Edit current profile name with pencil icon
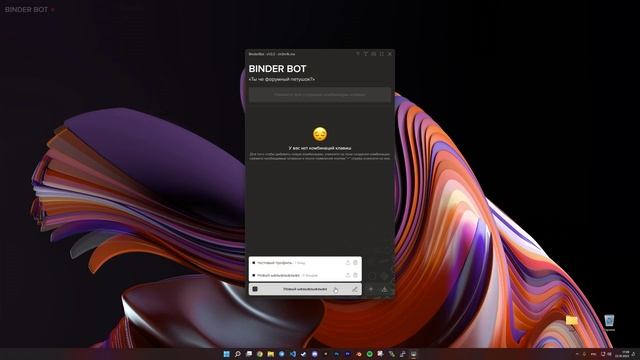640x360 pixels. click(355, 289)
